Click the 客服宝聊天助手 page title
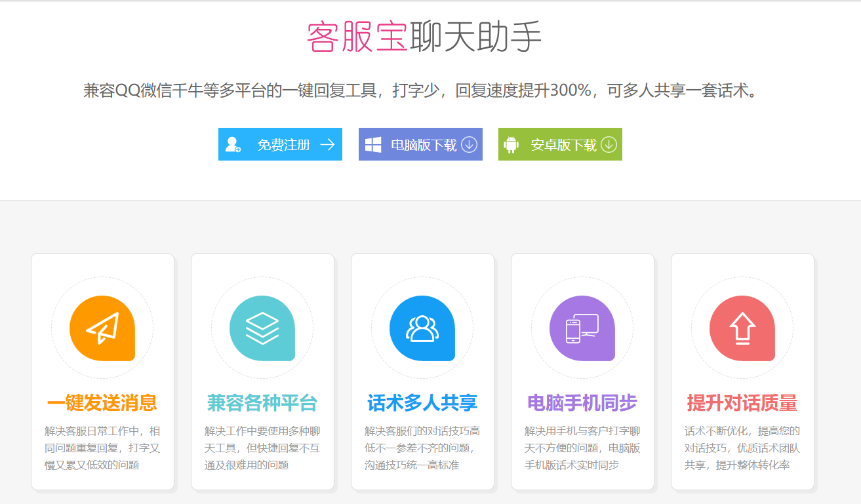861x504 pixels. (424, 37)
